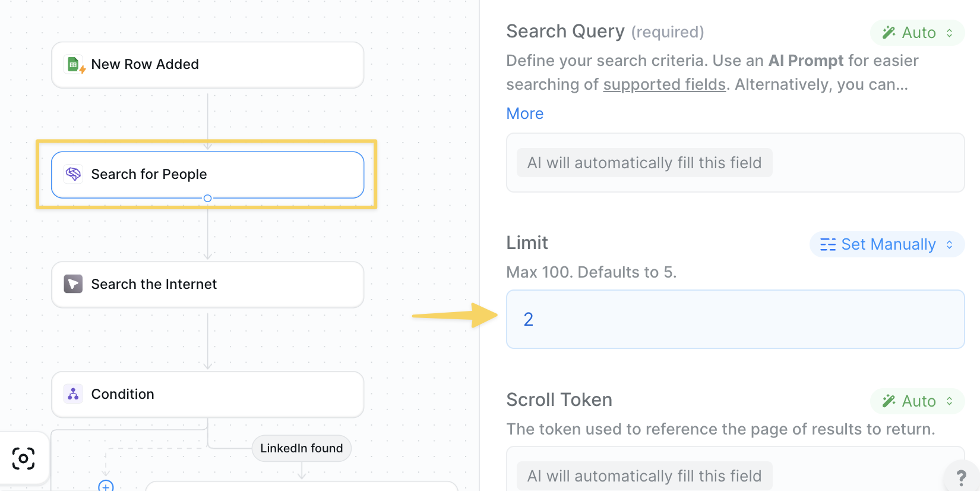Click the branch icon on Condition node
The width and height of the screenshot is (980, 491).
coord(74,394)
